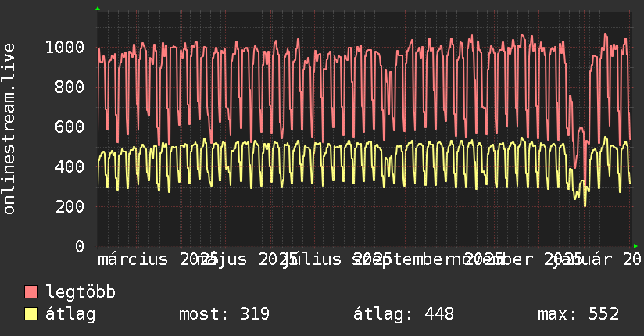Click the green arrow atop the y-axis

pyautogui.click(x=98, y=9)
